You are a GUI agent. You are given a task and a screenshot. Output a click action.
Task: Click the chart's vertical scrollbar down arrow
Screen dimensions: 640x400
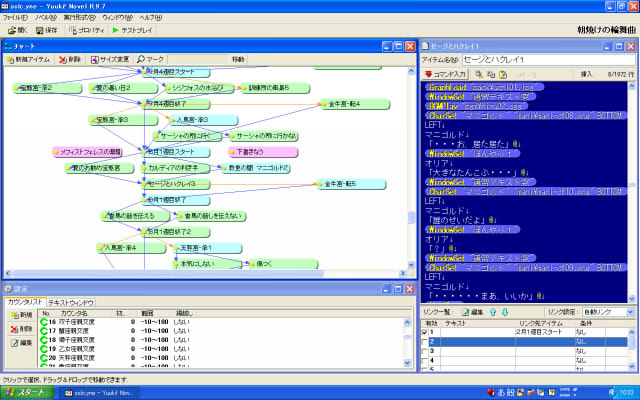point(411,265)
